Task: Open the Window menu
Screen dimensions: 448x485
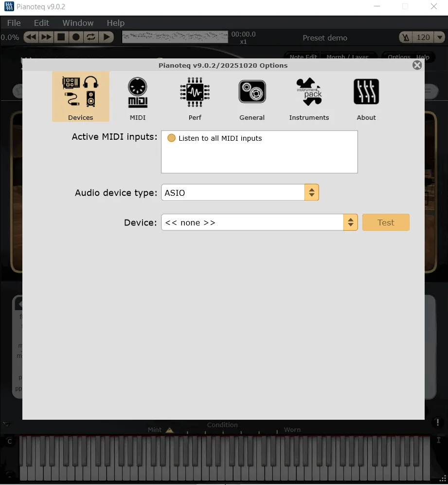Action: pyautogui.click(x=78, y=23)
